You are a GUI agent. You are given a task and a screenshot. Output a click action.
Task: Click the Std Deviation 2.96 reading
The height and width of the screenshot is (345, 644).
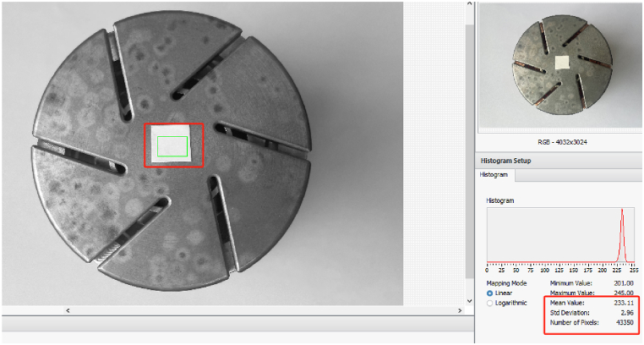(x=592, y=313)
